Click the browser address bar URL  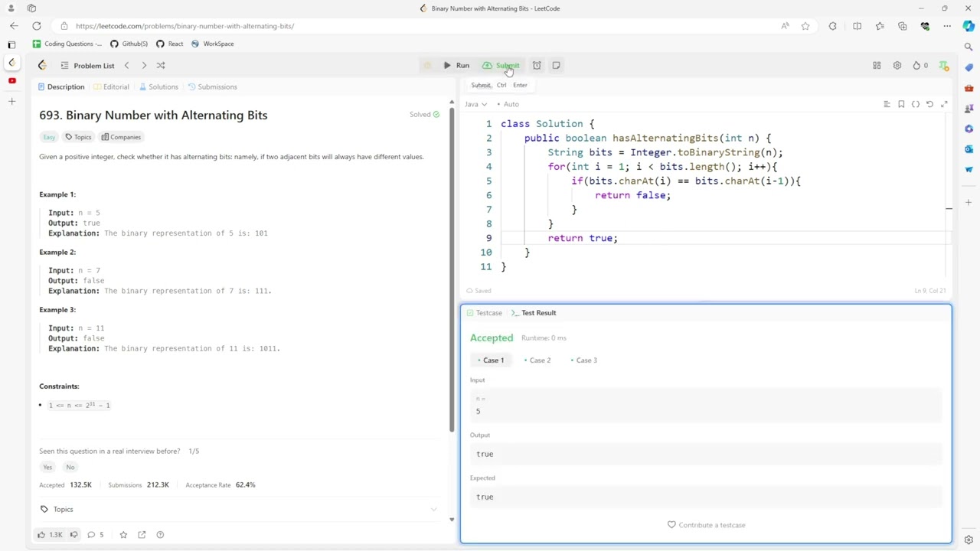pyautogui.click(x=185, y=26)
